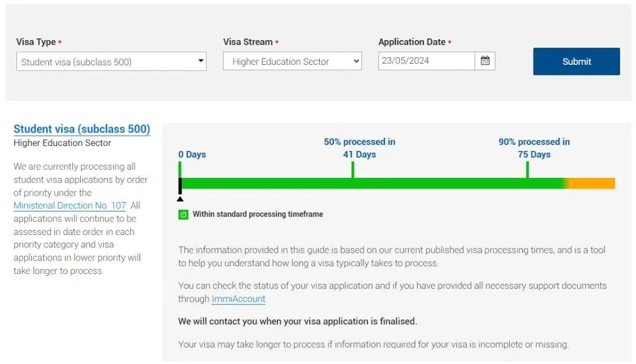Click the Higher Education Sector subtitle
Image resolution: width=636 pixels, height=364 pixels.
point(62,143)
